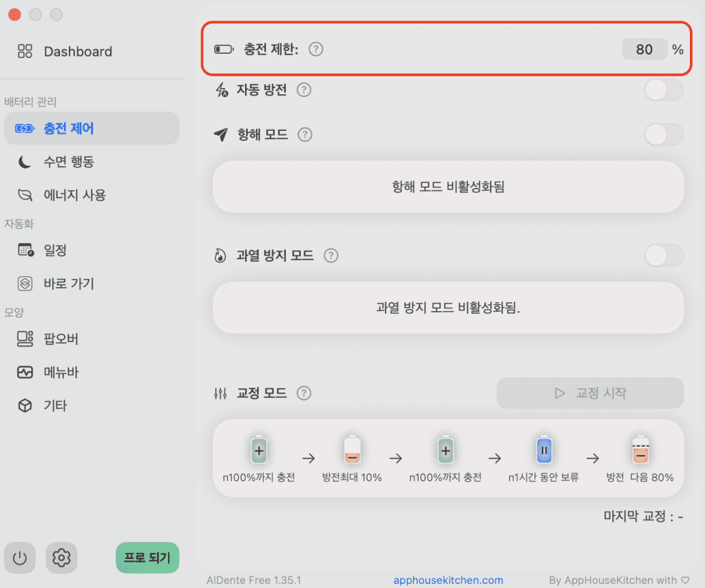Select 수면 행동 in sidebar
The height and width of the screenshot is (588, 705).
[x=69, y=162]
